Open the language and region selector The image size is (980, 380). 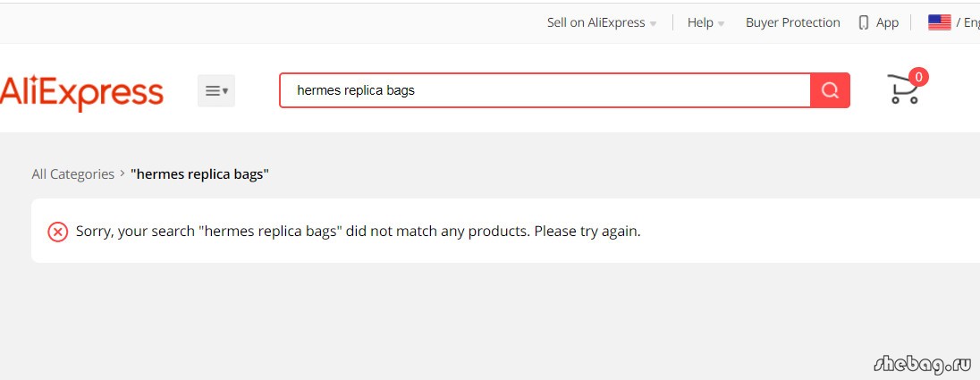click(x=954, y=22)
